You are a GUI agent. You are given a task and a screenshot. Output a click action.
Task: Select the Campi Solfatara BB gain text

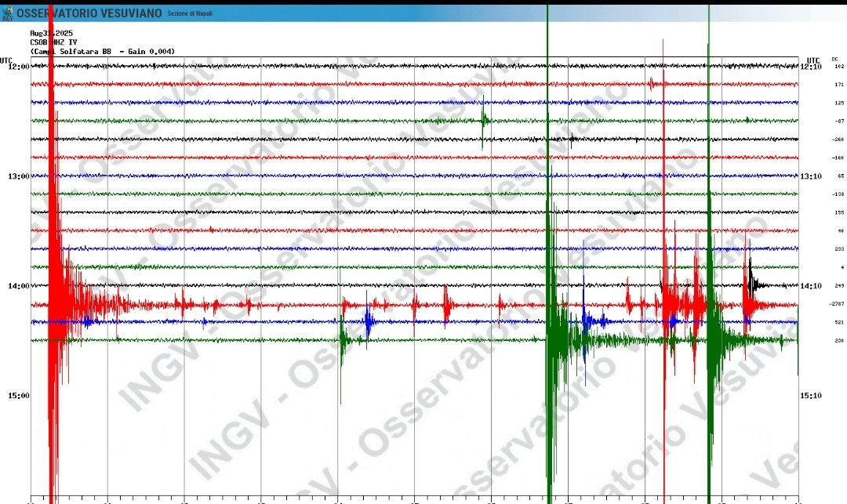click(x=102, y=52)
